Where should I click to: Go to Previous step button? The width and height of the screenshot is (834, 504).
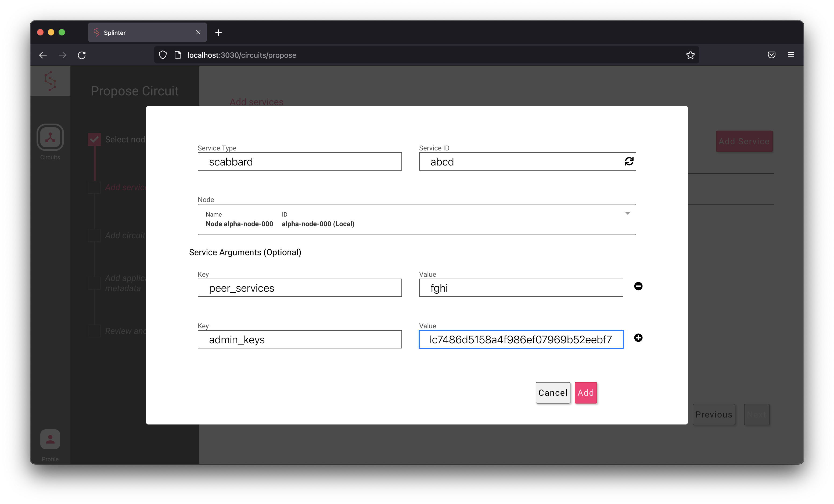pyautogui.click(x=714, y=414)
